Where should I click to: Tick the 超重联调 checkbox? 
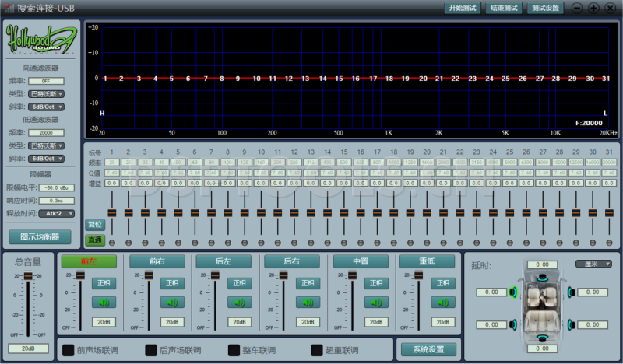click(317, 350)
